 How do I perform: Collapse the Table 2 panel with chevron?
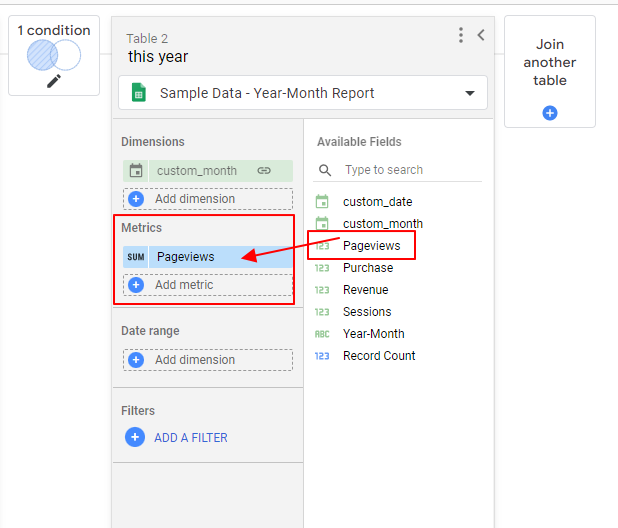481,35
